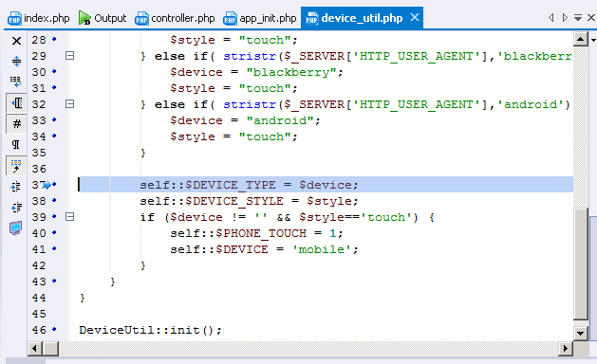
Task: Click the PHP file icon on the index.php tab
Action: click(14, 18)
